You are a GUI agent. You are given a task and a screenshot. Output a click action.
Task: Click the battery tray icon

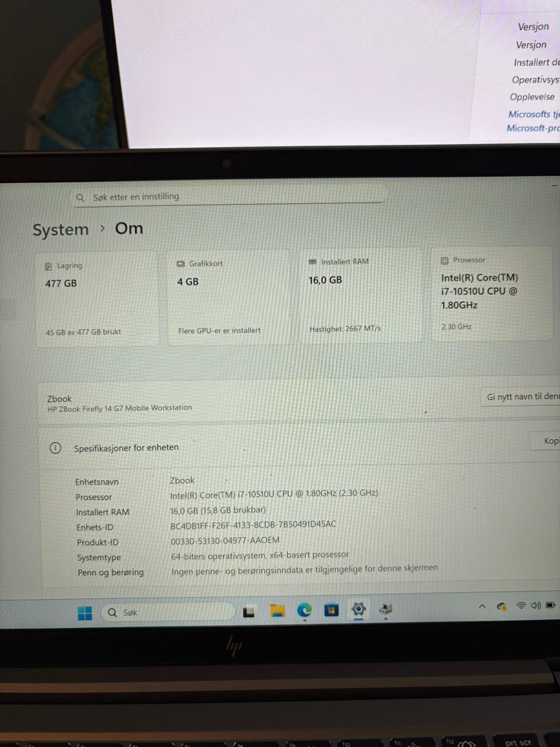click(x=550, y=605)
